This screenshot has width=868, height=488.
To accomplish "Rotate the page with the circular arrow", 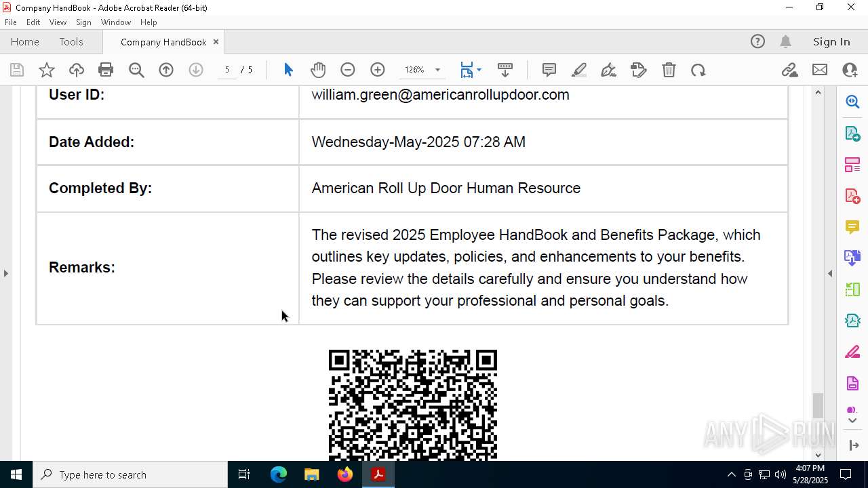I will pyautogui.click(x=698, y=70).
